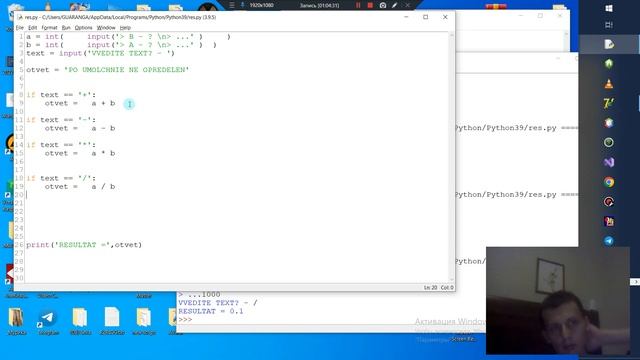
Task: Open Telegram desktop shortcut
Action: pyautogui.click(x=48, y=320)
